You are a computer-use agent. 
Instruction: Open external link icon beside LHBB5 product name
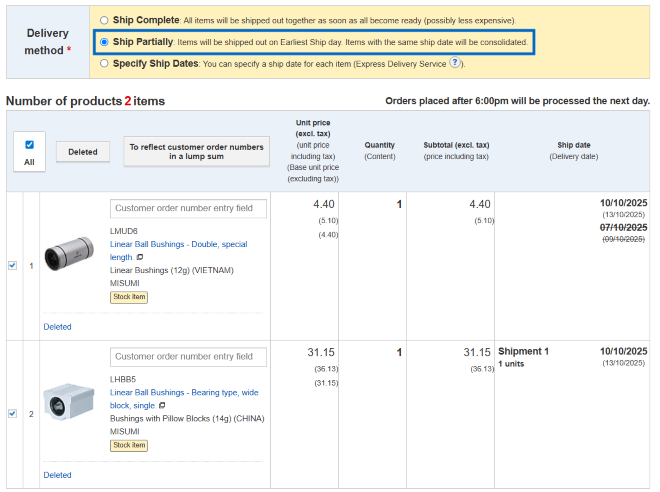[x=162, y=405]
